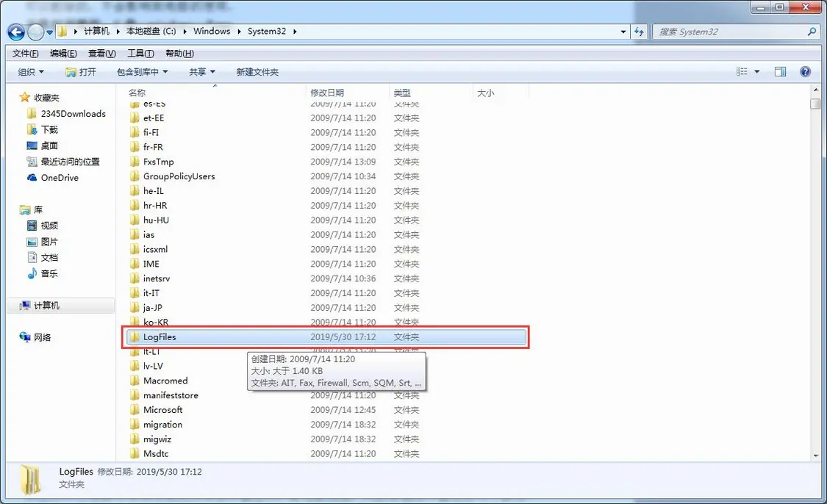Click the refresh button beside address bar
The image size is (827, 504).
click(x=639, y=32)
